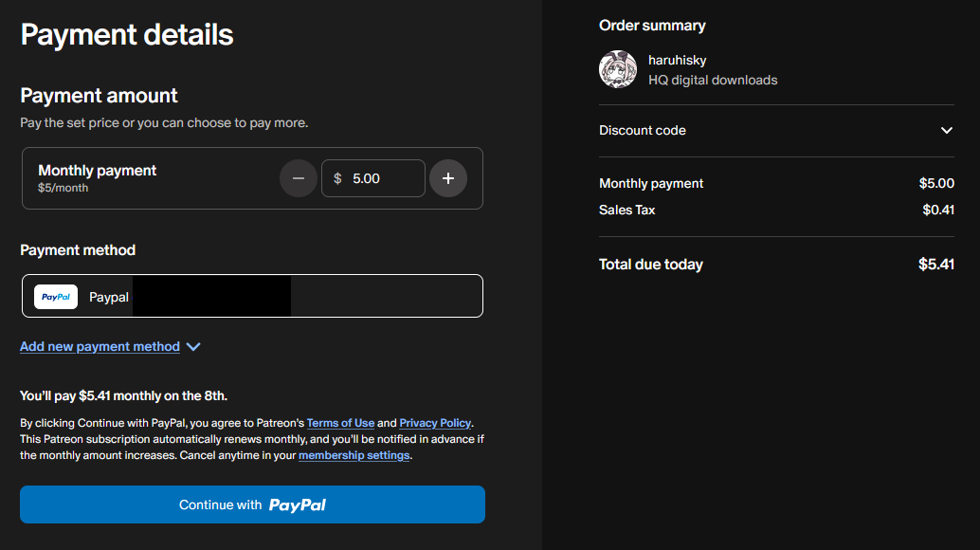Viewport: 980px width, 550px height.
Task: Click the Total due today label
Action: [x=650, y=265]
